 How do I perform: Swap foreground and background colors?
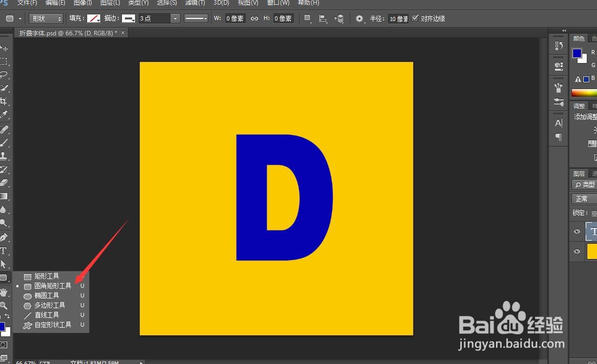7,316
